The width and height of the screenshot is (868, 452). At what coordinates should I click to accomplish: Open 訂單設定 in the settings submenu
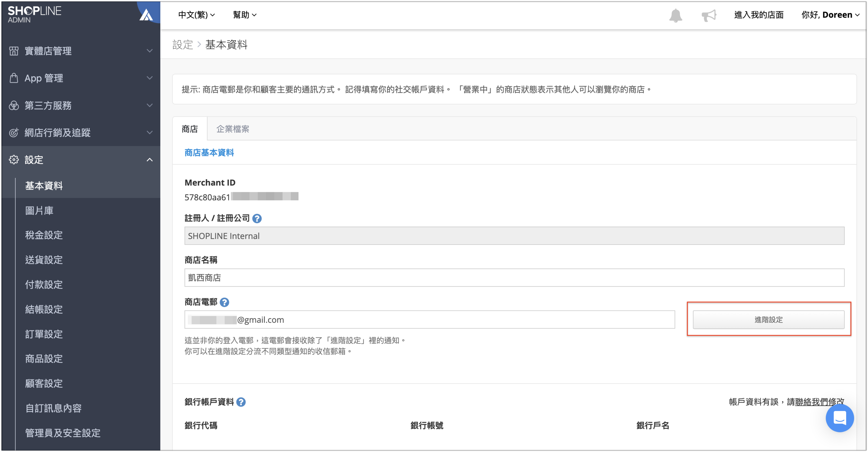[x=44, y=334]
